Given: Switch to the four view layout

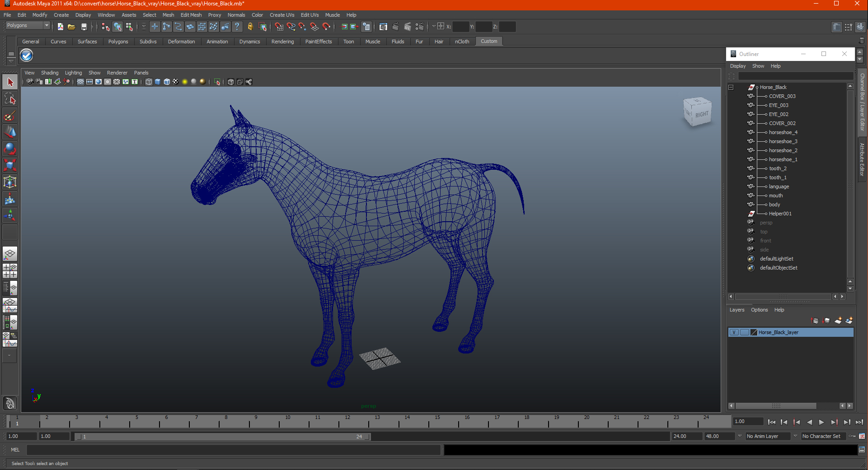Looking at the screenshot, I should [10, 271].
